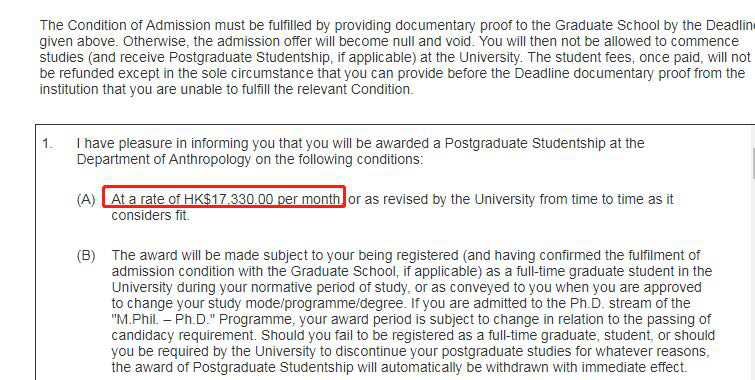
Task: Click the words Department of Anthropology
Action: [x=164, y=159]
